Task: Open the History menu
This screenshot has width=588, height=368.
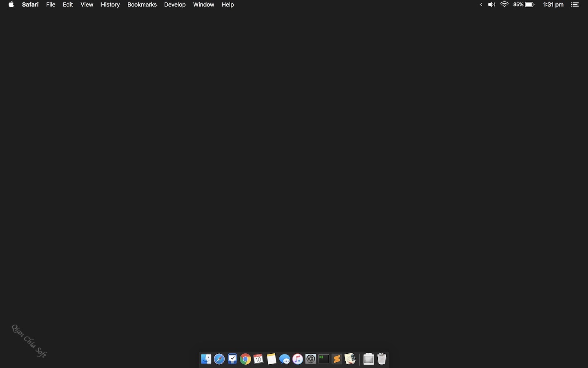Action: click(110, 4)
